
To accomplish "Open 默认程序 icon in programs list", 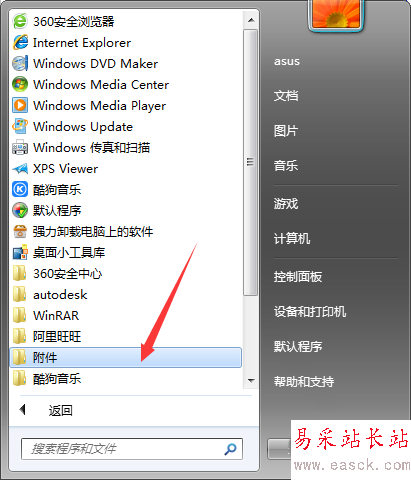I will [x=20, y=211].
